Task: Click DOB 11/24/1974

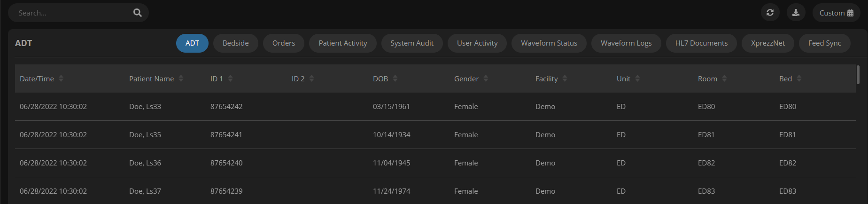Action: [391, 191]
